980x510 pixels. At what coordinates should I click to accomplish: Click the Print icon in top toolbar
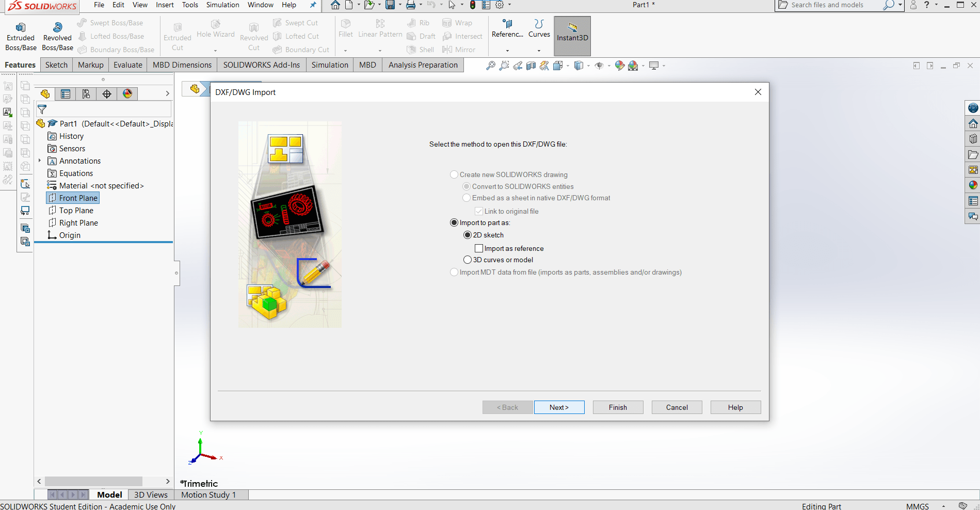411,5
